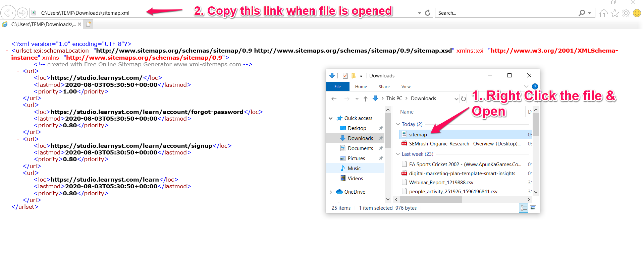The width and height of the screenshot is (644, 262).
Task: Select Downloads in breadcrumb path
Action: pos(423,99)
